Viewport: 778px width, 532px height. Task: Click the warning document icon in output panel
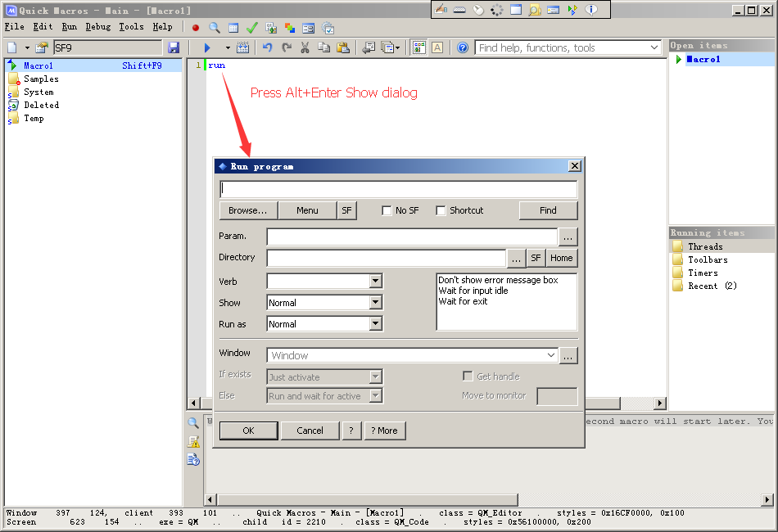(193, 442)
